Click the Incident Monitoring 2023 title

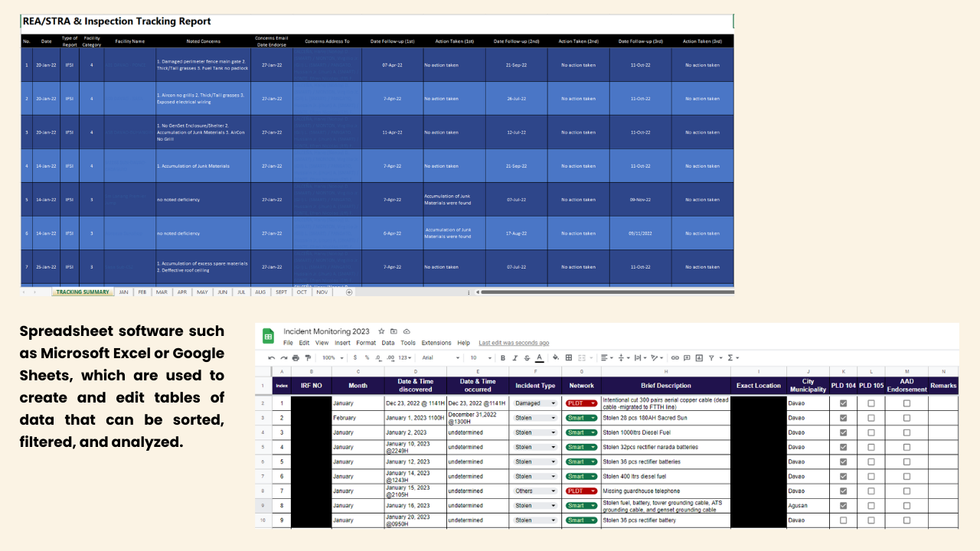[x=326, y=331]
